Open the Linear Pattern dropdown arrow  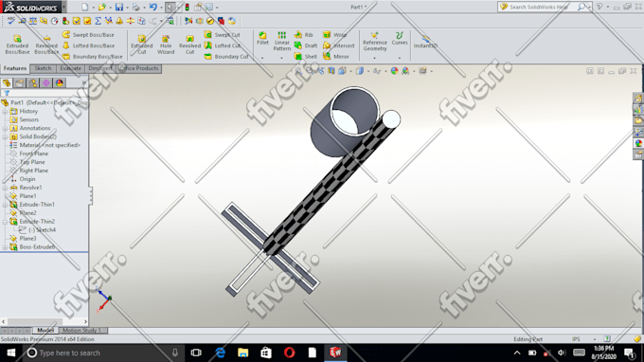(282, 58)
